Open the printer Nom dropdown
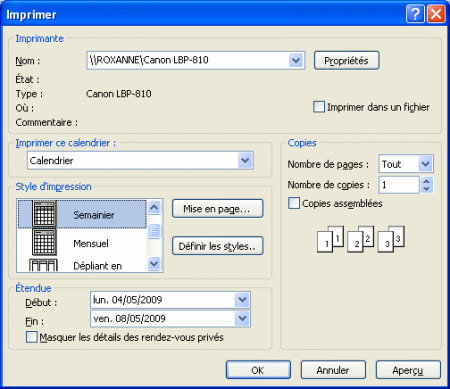Image resolution: width=450 pixels, height=389 pixels. pyautogui.click(x=296, y=60)
